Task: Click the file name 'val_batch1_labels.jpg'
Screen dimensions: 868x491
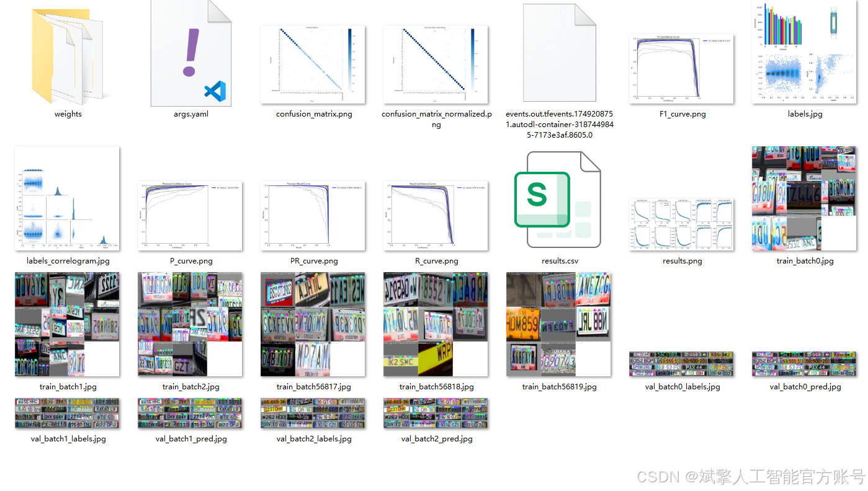Action: click(x=68, y=439)
